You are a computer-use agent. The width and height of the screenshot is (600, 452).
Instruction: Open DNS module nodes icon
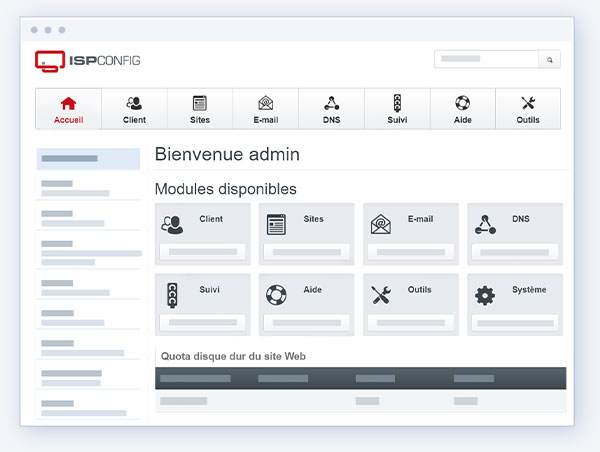485,225
